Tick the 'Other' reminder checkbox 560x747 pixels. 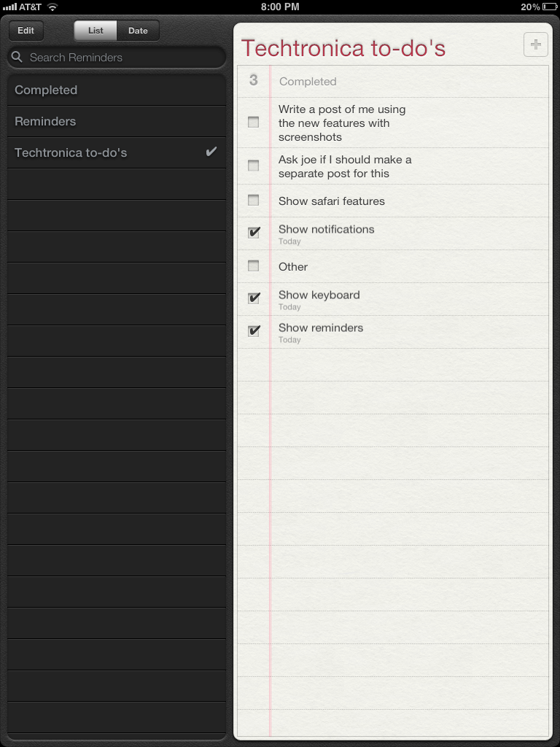(x=253, y=266)
